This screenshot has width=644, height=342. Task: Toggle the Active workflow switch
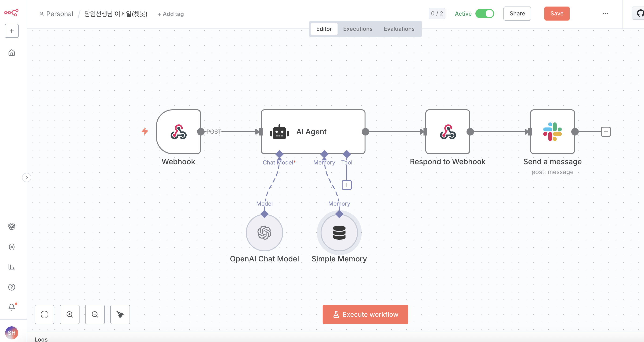point(485,14)
